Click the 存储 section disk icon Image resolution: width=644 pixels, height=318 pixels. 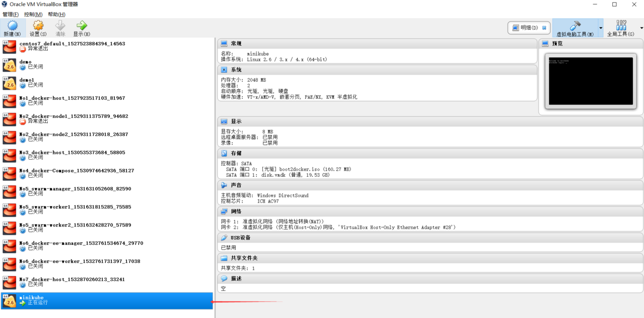224,153
